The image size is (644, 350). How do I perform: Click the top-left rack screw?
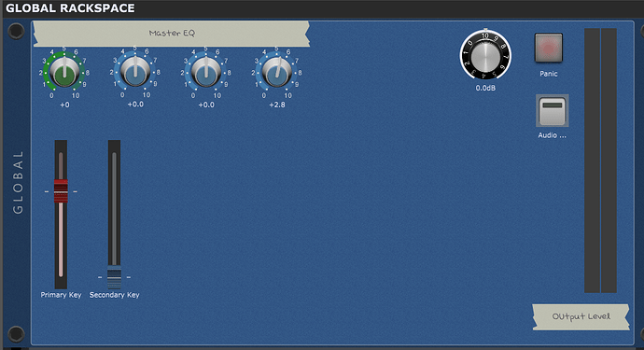point(16,31)
